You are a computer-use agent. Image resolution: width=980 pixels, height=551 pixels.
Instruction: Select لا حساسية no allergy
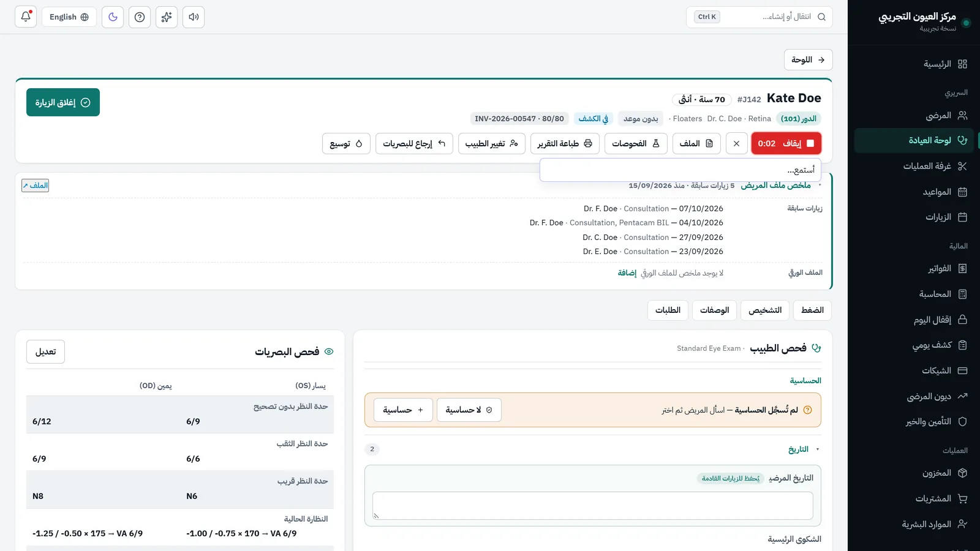tap(469, 410)
